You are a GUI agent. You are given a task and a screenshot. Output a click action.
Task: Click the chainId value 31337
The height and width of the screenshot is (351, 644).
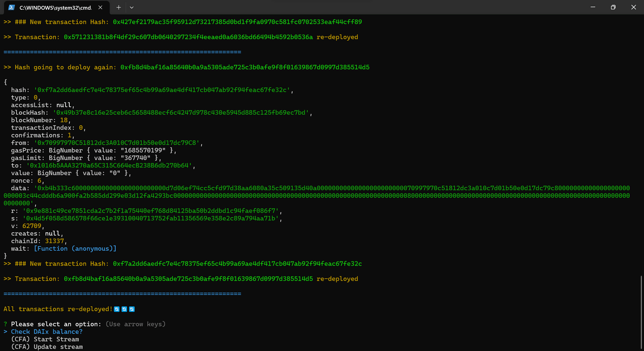(x=54, y=242)
